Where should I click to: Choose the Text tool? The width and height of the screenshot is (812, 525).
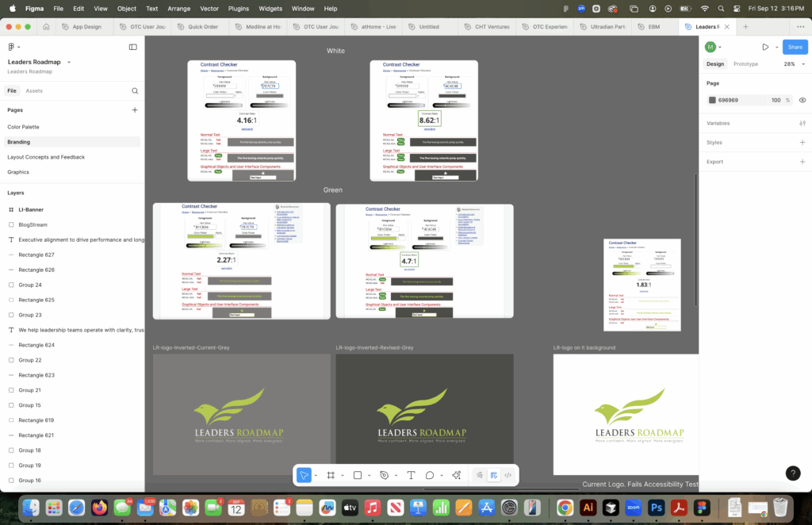click(411, 475)
